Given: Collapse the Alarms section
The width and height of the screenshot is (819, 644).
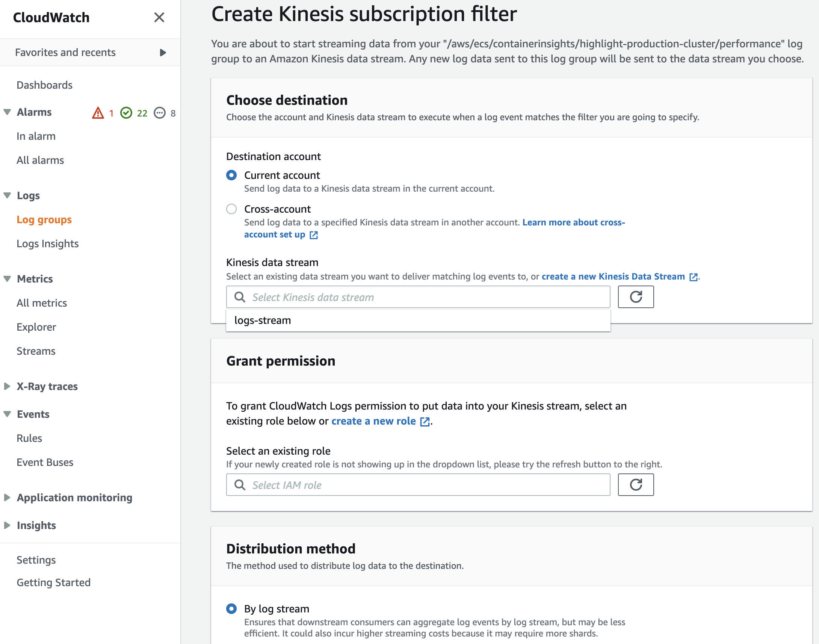Looking at the screenshot, I should click(x=7, y=112).
